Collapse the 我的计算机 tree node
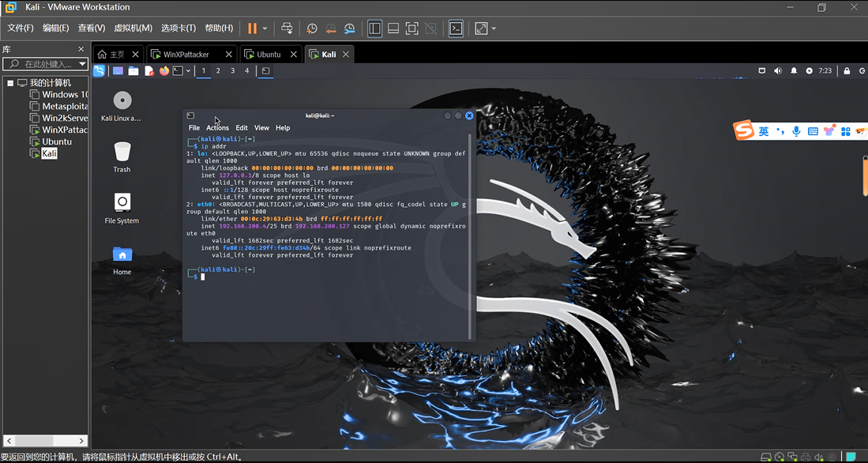This screenshot has width=868, height=463. [10, 83]
